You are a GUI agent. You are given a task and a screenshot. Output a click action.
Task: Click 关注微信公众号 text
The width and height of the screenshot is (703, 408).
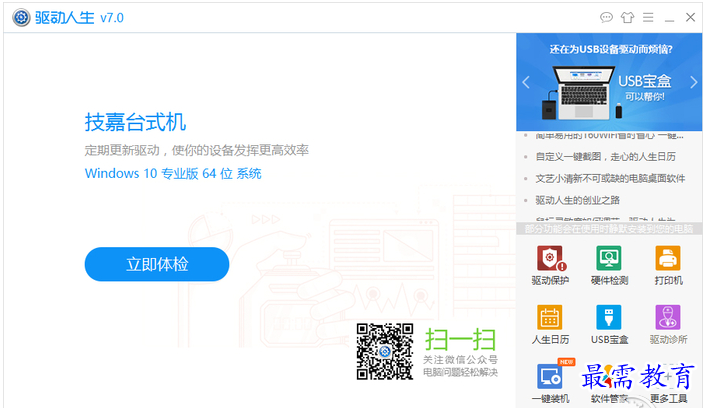460,360
